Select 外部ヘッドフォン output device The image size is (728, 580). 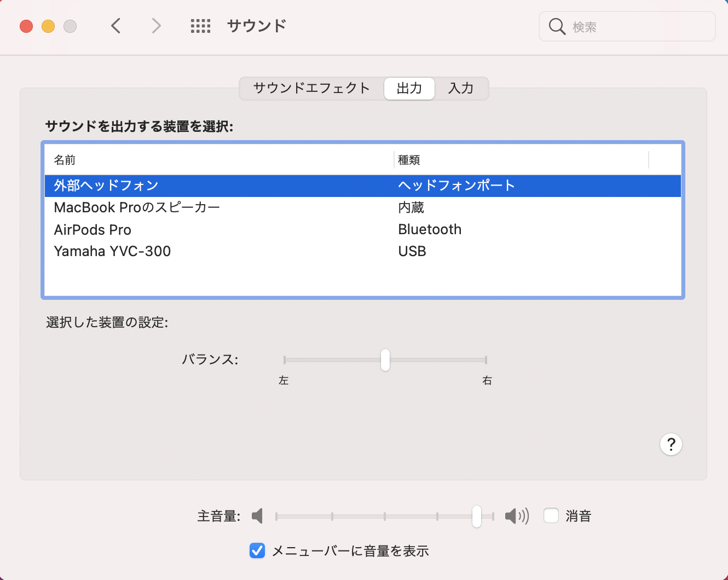(x=363, y=185)
